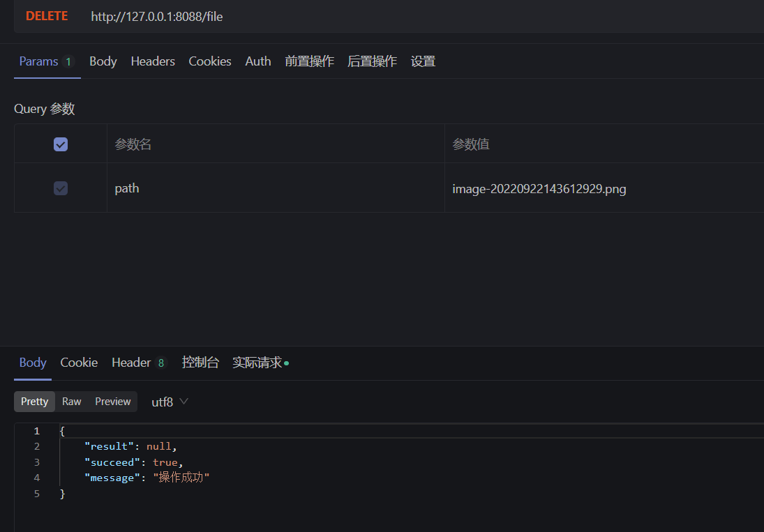Switch to the Params tab

40,61
